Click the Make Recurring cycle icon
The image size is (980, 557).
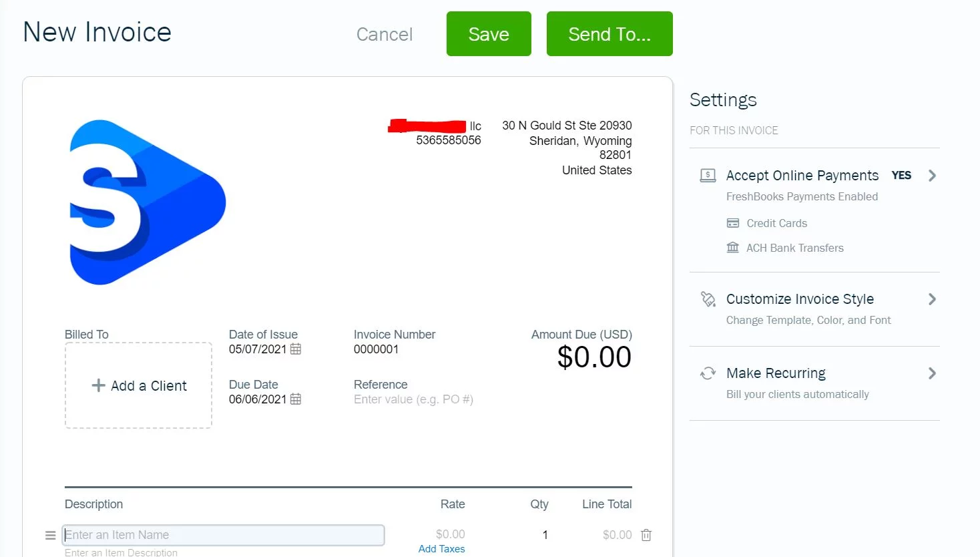(708, 373)
